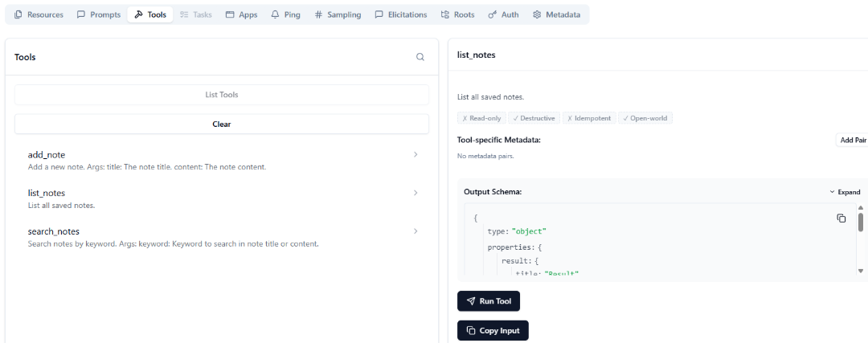The image size is (868, 347).
Task: Click the Tasks tab
Action: [196, 15]
